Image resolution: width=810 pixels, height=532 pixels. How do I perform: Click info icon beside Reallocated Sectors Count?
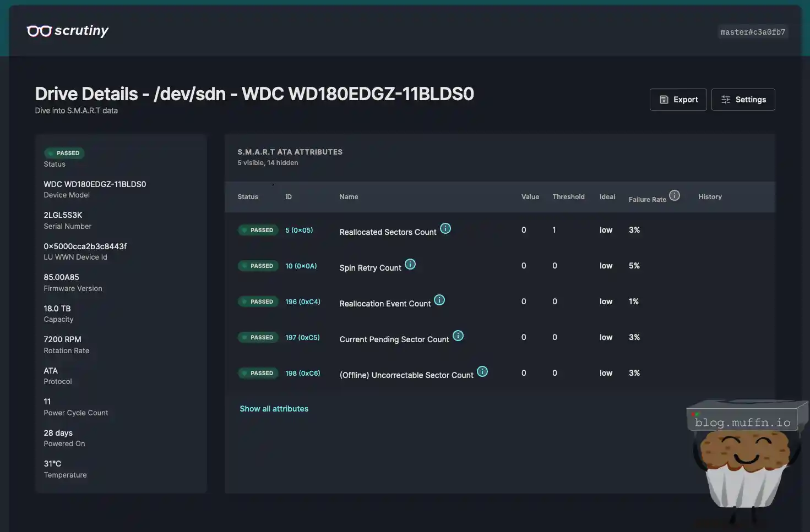tap(445, 228)
